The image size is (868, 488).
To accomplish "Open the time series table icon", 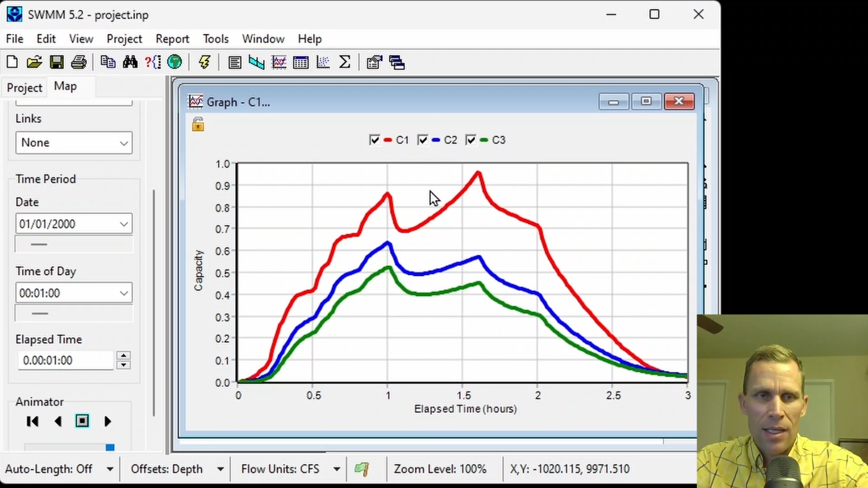I will pos(301,62).
